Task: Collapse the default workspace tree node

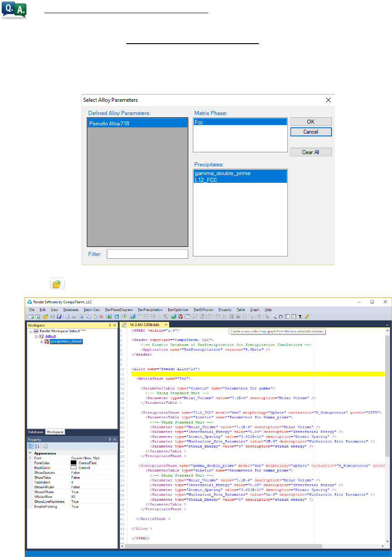Action: [x=36, y=336]
